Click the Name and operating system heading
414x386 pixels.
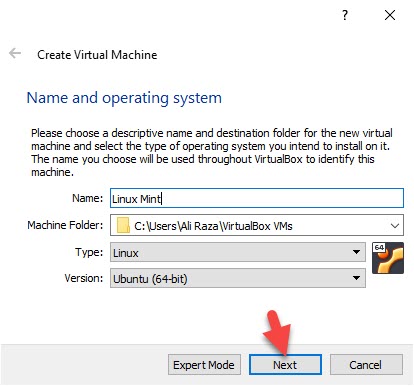[124, 98]
